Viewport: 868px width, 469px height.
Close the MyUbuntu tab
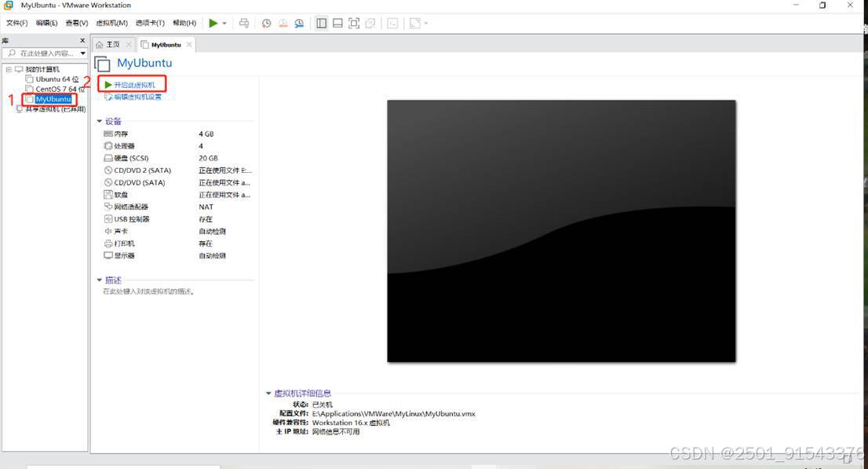pyautogui.click(x=189, y=44)
